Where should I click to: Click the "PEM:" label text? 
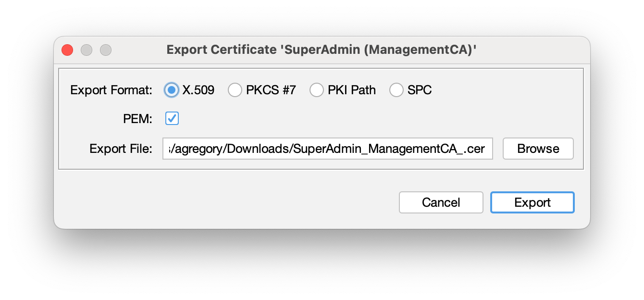[137, 119]
